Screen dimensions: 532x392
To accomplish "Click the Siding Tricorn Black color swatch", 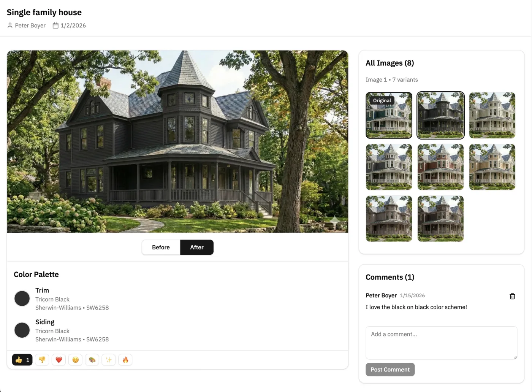I will [x=22, y=330].
